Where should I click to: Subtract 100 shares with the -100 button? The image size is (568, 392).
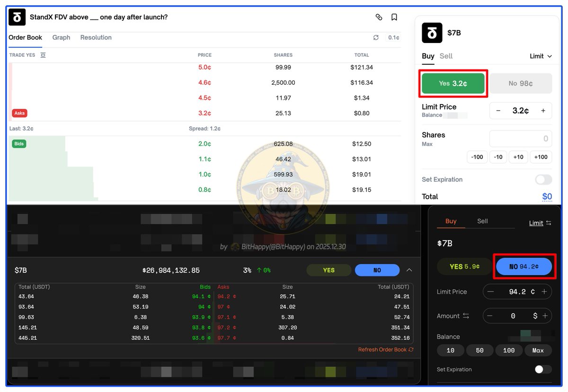[478, 157]
